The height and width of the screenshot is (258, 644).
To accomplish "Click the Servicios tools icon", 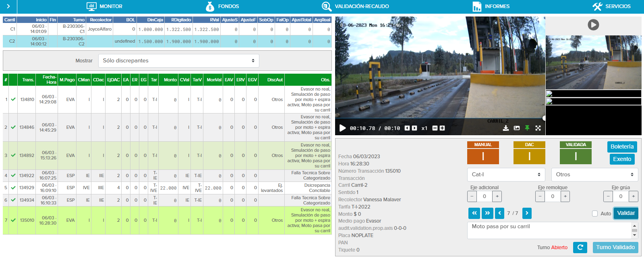I will pos(597,6).
